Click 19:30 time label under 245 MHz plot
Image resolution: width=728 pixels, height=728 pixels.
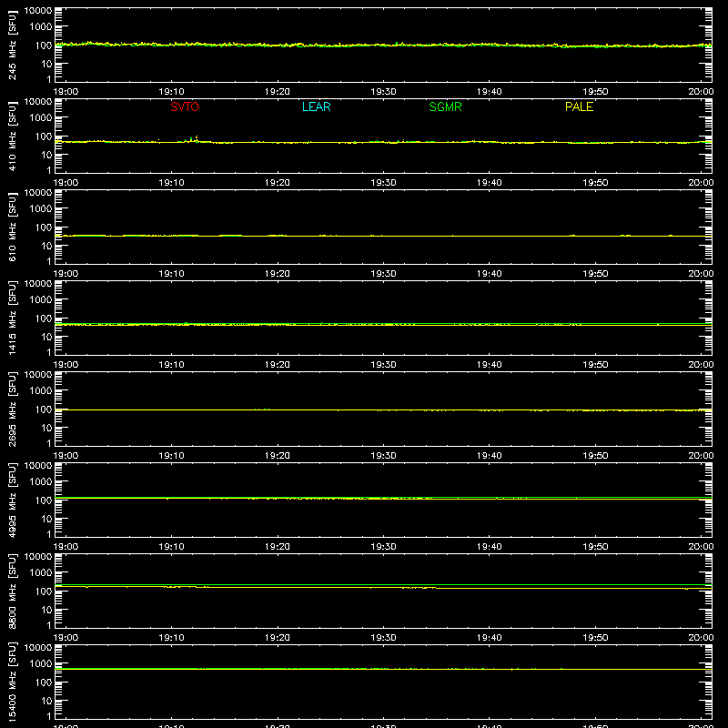383,92
